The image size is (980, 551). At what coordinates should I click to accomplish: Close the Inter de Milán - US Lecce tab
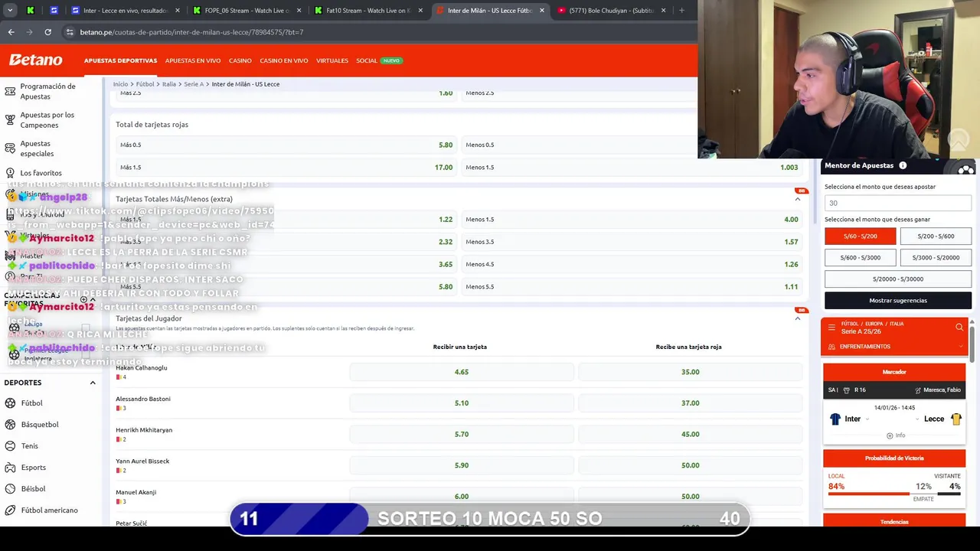(542, 11)
